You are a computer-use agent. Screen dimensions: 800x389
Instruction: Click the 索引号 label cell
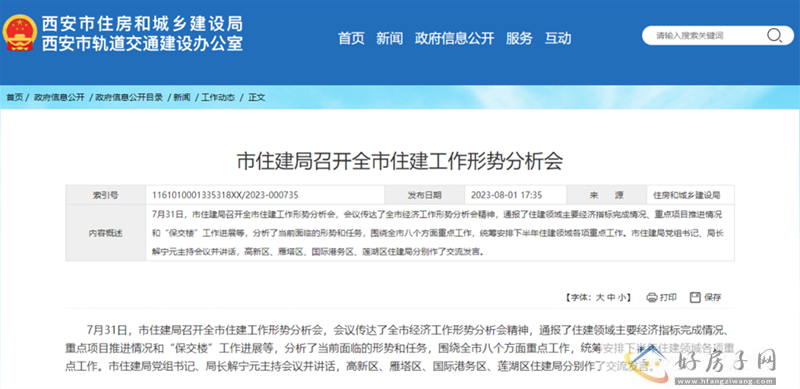coord(106,195)
